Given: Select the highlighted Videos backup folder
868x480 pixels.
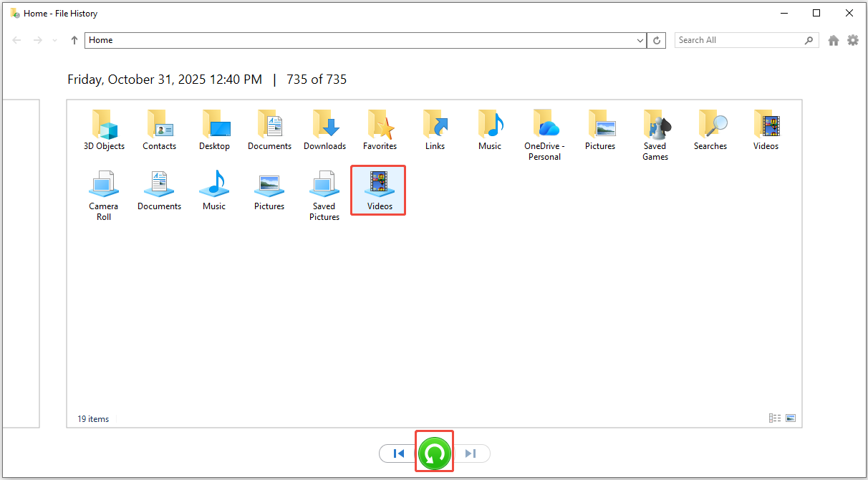Looking at the screenshot, I should [377, 188].
